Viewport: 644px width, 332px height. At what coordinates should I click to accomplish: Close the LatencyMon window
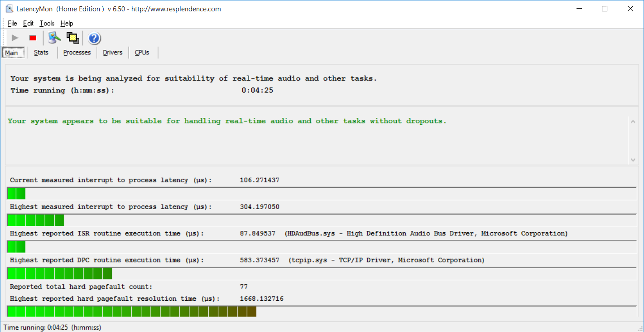click(x=630, y=9)
